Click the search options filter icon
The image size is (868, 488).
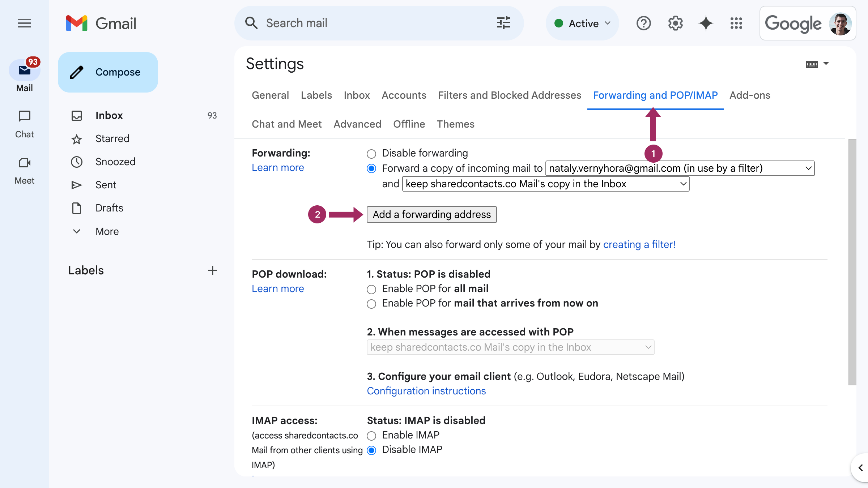504,23
